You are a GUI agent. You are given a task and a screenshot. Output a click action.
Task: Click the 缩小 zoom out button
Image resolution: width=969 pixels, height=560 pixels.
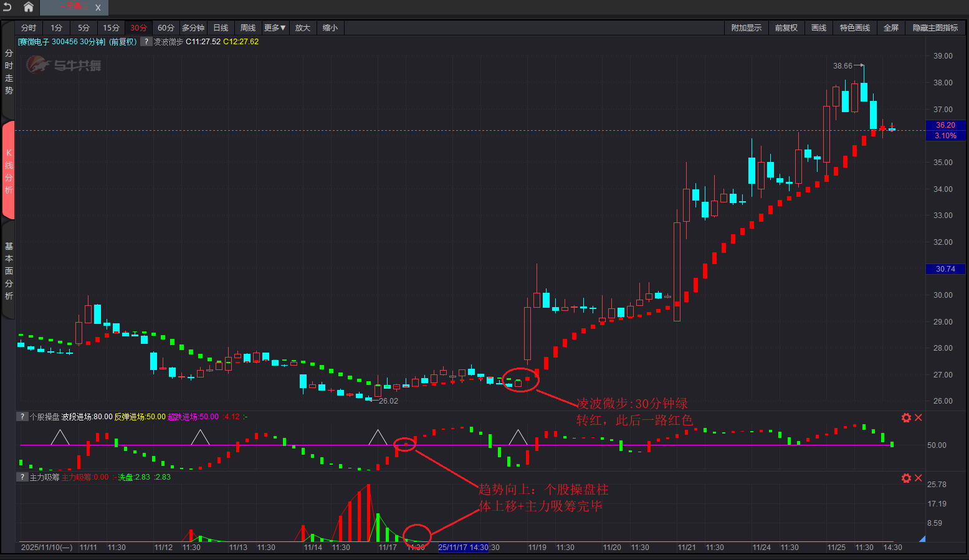pyautogui.click(x=330, y=28)
